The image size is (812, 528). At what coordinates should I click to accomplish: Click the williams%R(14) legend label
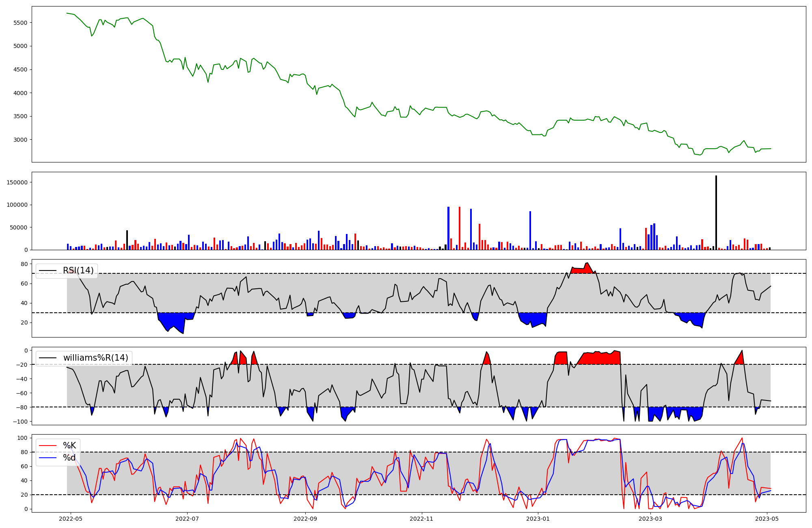tap(95, 358)
